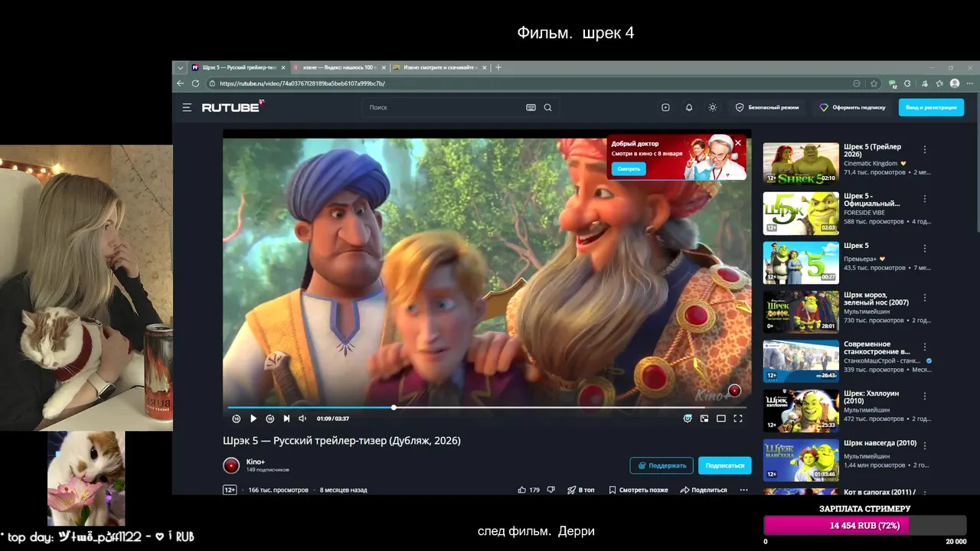Open the notifications bell
Image resolution: width=980 pixels, height=551 pixels.
point(689,108)
